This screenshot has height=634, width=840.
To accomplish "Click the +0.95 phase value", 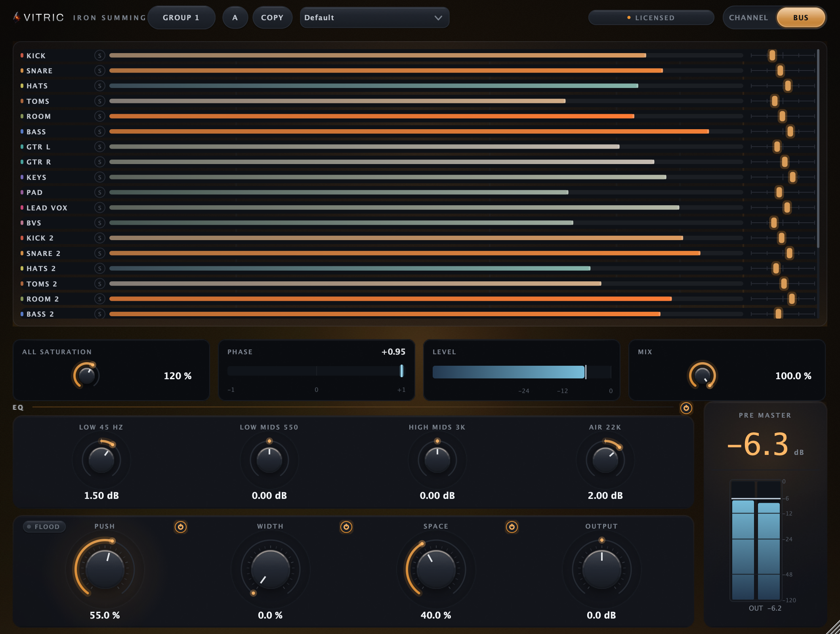I will coord(393,352).
